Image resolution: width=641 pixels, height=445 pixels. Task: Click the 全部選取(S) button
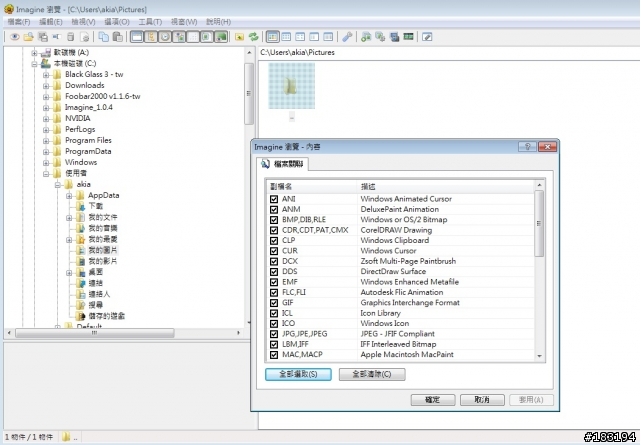pyautogui.click(x=298, y=374)
